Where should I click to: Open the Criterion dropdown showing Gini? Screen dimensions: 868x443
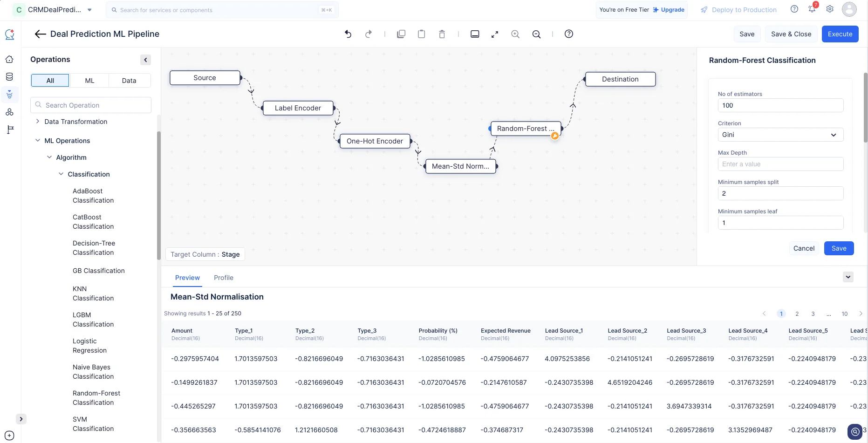point(780,135)
